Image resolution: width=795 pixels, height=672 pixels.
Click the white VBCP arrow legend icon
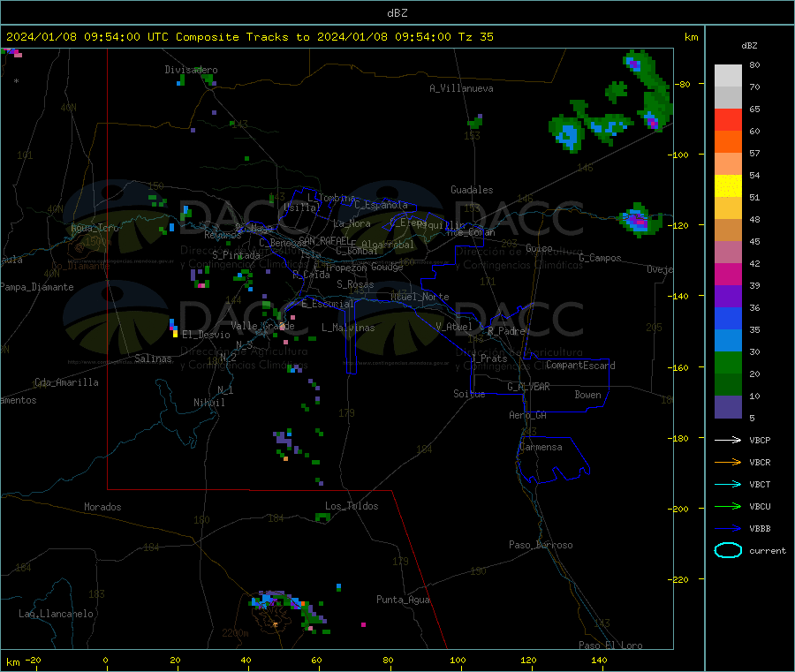tap(728, 440)
